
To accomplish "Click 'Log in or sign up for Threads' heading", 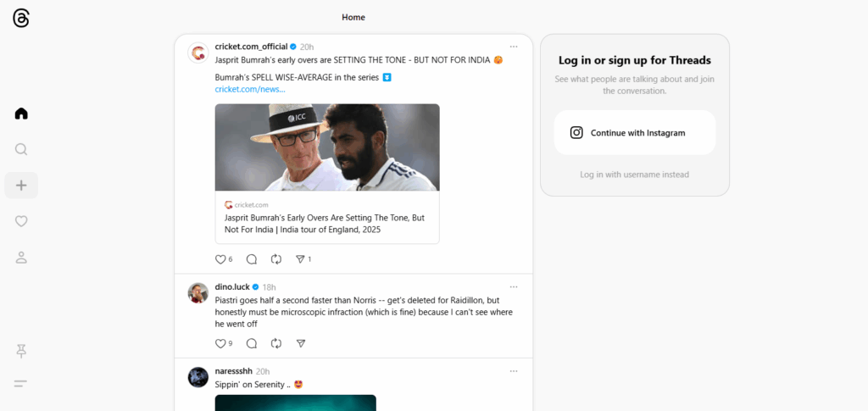I will (x=635, y=60).
